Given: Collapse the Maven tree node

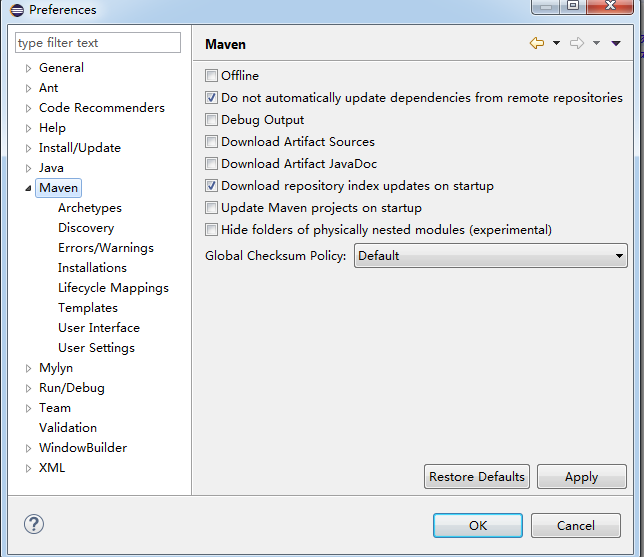Looking at the screenshot, I should pyautogui.click(x=28, y=188).
